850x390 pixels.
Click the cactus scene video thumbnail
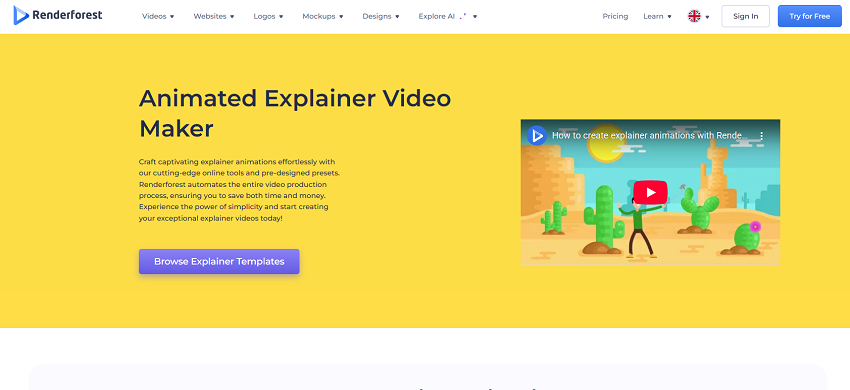650,192
